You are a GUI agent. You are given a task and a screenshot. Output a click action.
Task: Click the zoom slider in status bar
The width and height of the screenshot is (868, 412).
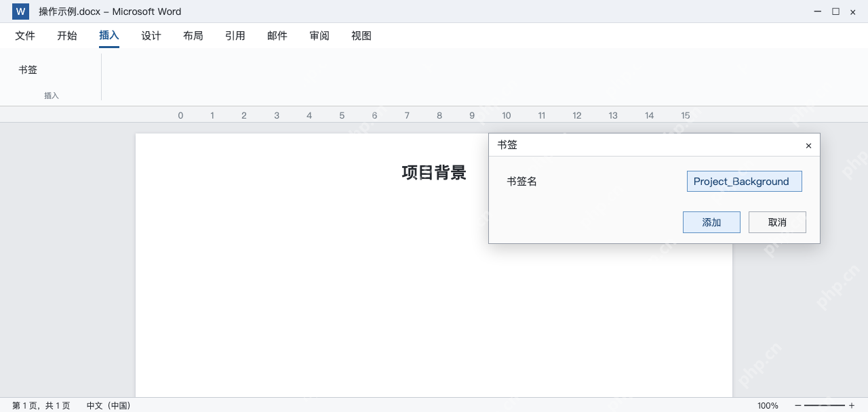coord(825,405)
